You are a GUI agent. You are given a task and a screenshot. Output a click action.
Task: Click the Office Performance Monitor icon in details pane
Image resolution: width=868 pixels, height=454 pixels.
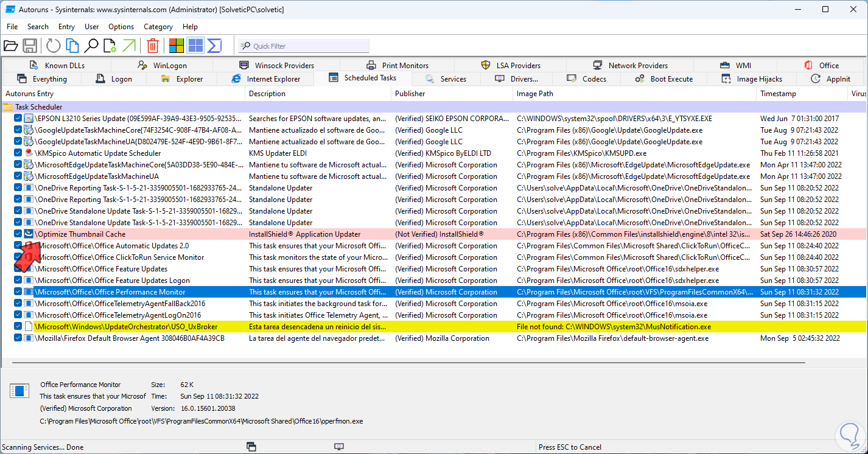[x=19, y=391]
